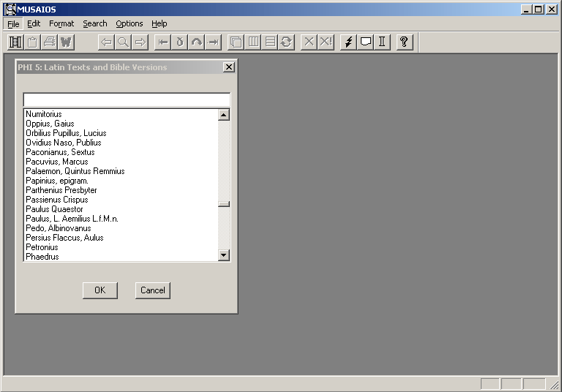The width and height of the screenshot is (562, 392).
Task: Click the magnifying glass search icon
Action: tap(123, 42)
